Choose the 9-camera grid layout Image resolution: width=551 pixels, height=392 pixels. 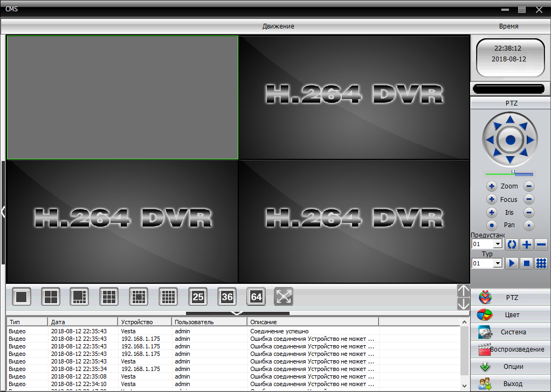coord(109,296)
